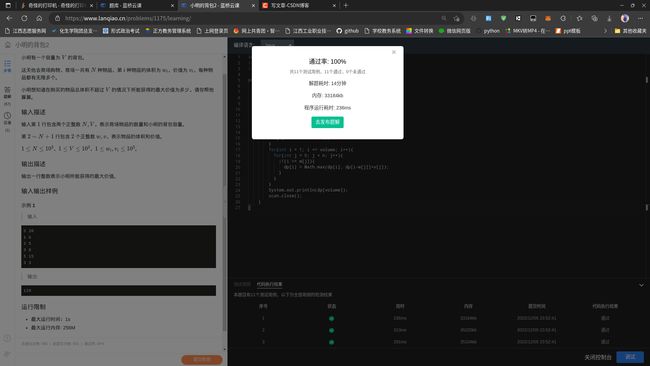Viewport: 650px width, 366px height.
Task: Go to the browser home page
Action: click(x=39, y=18)
